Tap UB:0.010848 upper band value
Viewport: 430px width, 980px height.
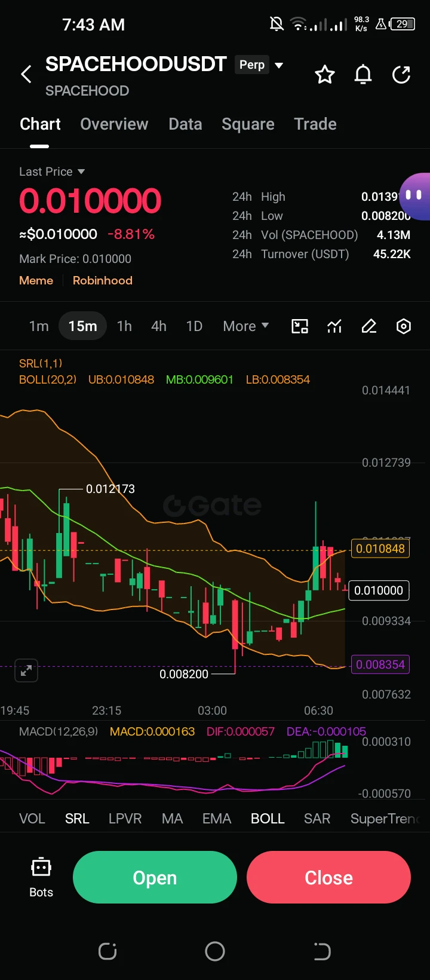tap(121, 379)
